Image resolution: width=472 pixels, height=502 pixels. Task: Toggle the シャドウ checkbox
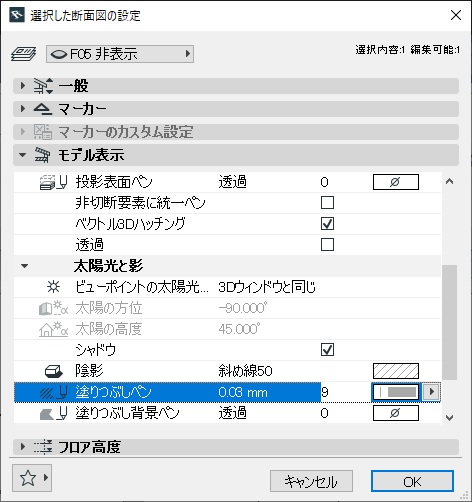pyautogui.click(x=327, y=350)
